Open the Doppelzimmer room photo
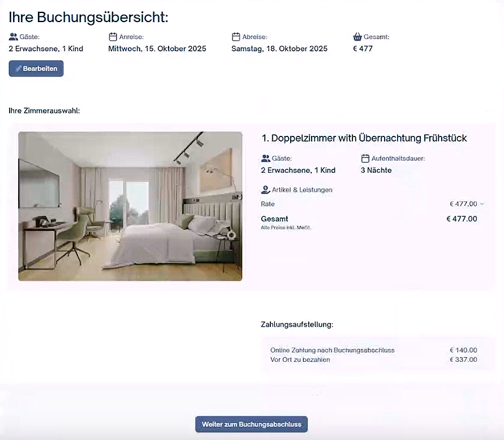The height and width of the screenshot is (440, 504). point(130,206)
